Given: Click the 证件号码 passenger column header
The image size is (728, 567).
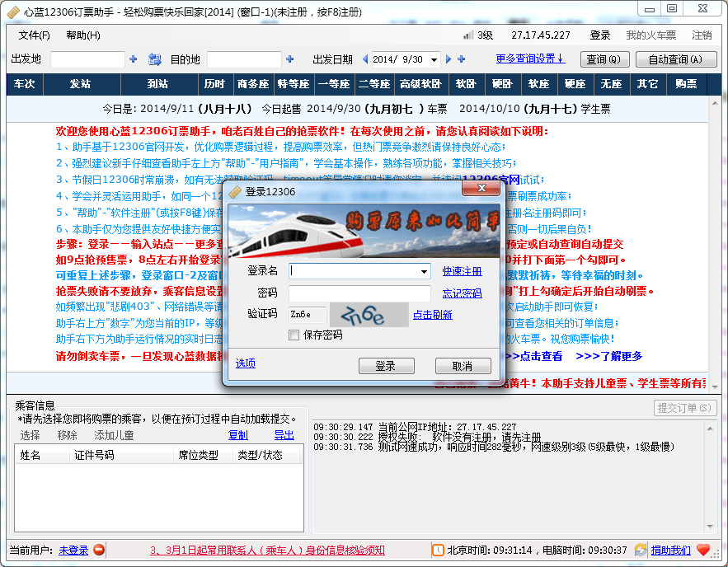Looking at the screenshot, I should [x=122, y=455].
